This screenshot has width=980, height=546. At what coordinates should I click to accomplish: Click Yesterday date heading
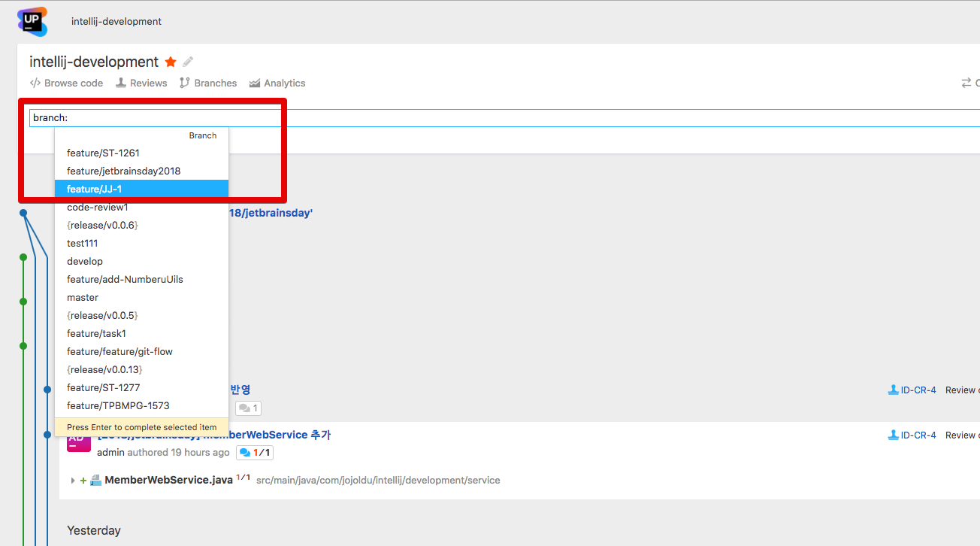pyautogui.click(x=94, y=530)
